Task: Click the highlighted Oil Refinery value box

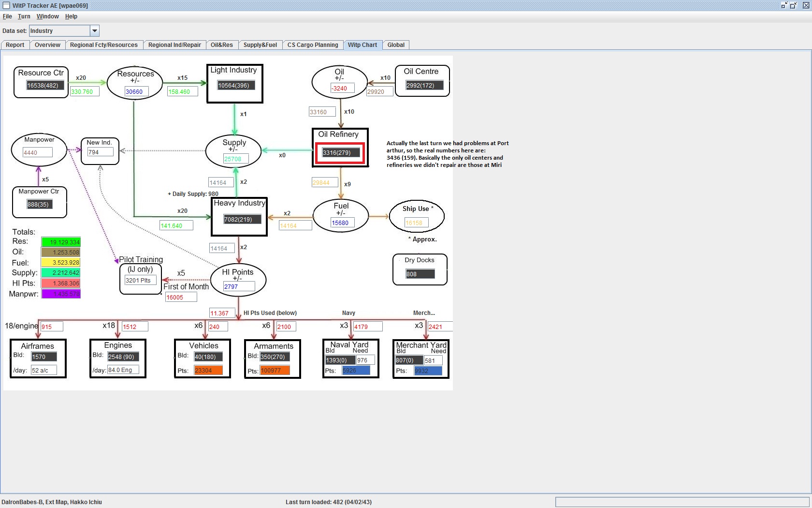Action: click(341, 152)
